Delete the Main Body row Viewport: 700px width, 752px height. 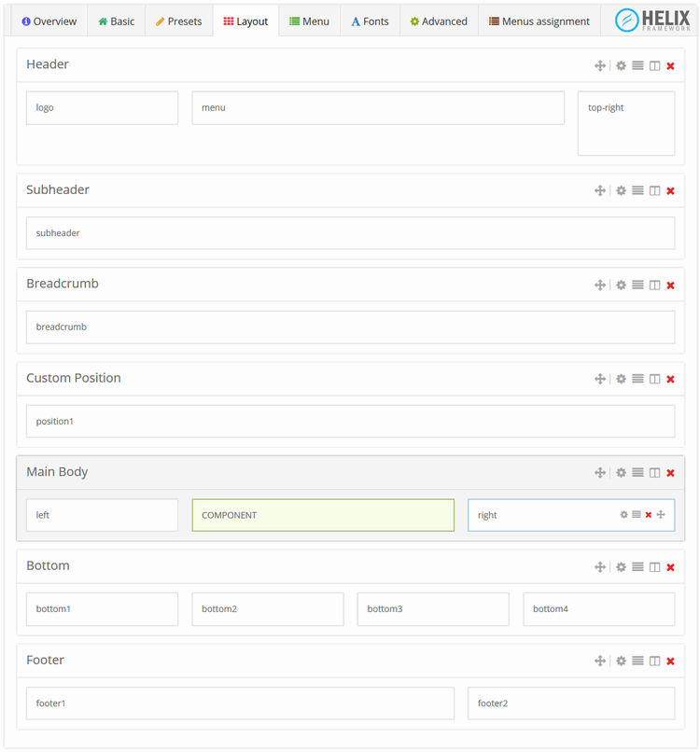click(x=671, y=473)
